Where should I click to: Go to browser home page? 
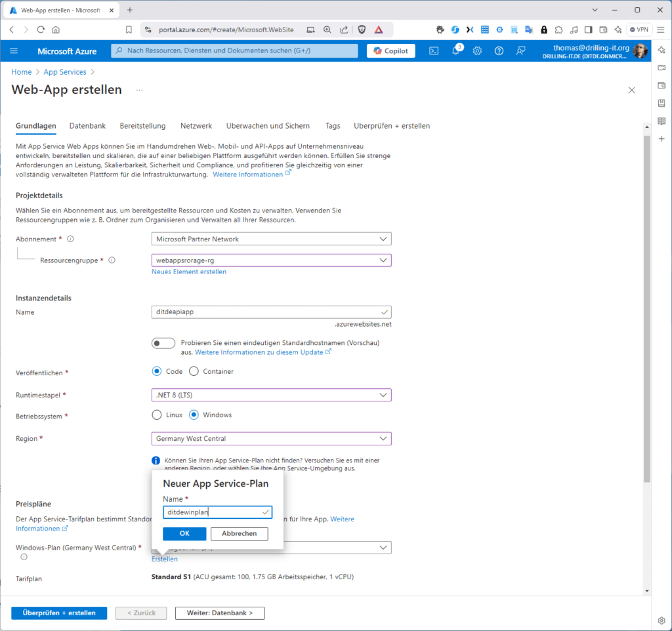click(x=56, y=30)
